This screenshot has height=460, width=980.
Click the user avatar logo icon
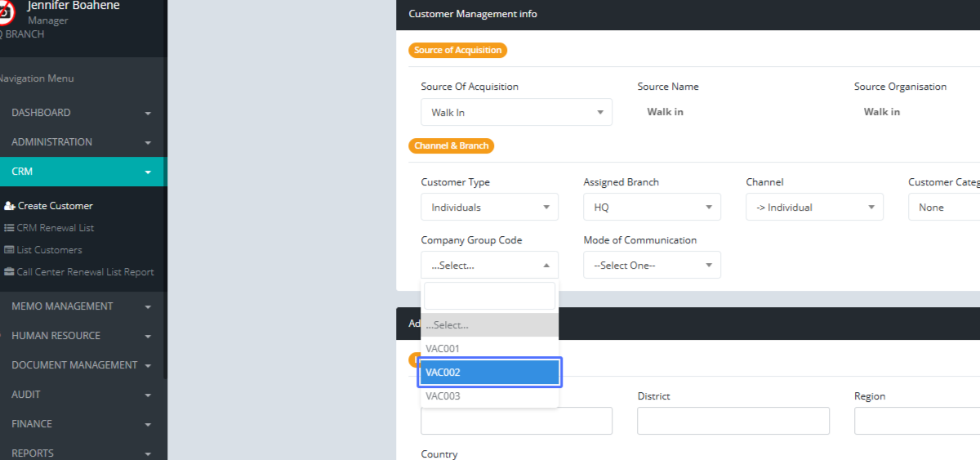[5, 12]
